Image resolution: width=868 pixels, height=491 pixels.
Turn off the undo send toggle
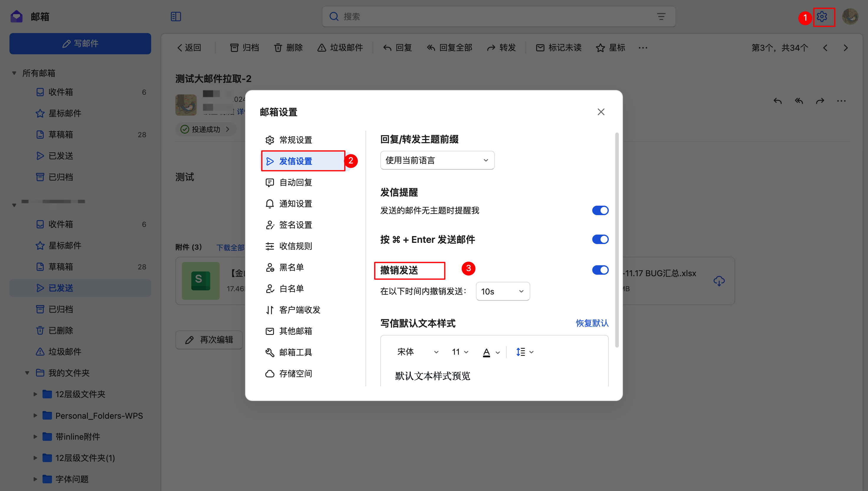click(600, 270)
